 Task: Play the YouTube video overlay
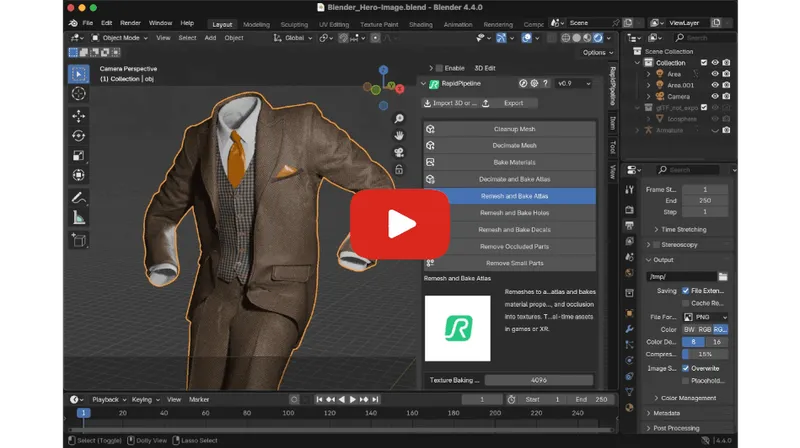pos(399,224)
